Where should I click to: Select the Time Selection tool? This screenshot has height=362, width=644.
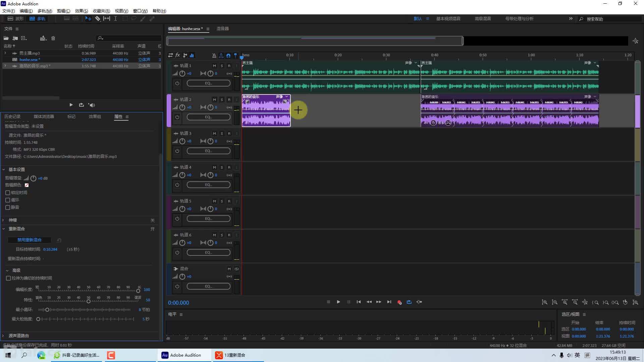coord(115,19)
